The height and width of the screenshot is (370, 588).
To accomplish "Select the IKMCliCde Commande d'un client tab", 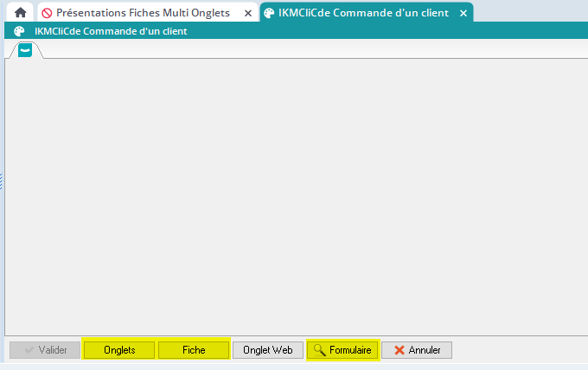I will pyautogui.click(x=363, y=14).
